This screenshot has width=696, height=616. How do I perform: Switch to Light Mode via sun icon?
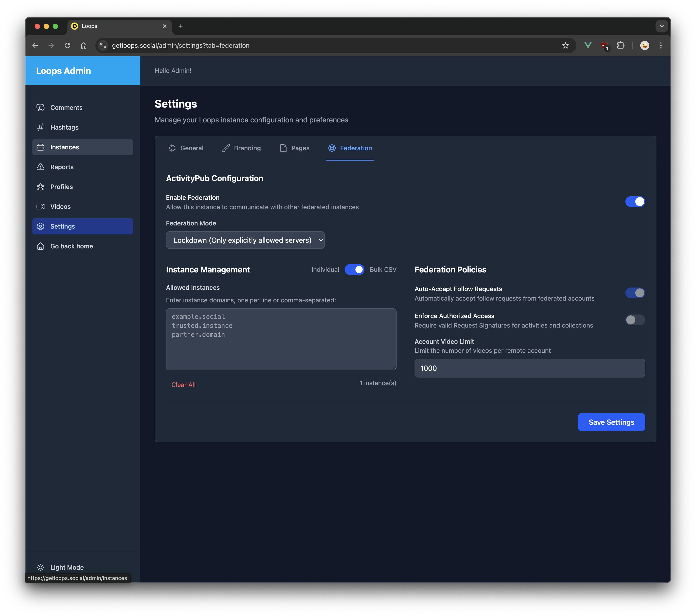pyautogui.click(x=40, y=567)
